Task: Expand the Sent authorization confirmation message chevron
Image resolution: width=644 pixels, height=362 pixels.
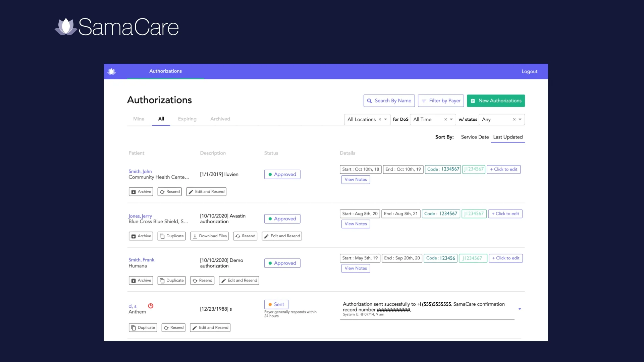Action: pos(520,309)
